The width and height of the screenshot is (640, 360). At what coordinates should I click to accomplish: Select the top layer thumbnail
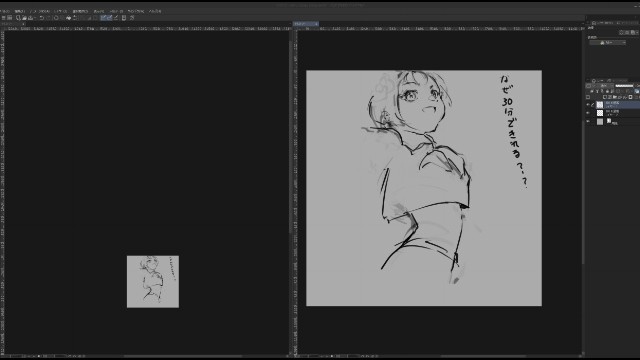pos(600,105)
